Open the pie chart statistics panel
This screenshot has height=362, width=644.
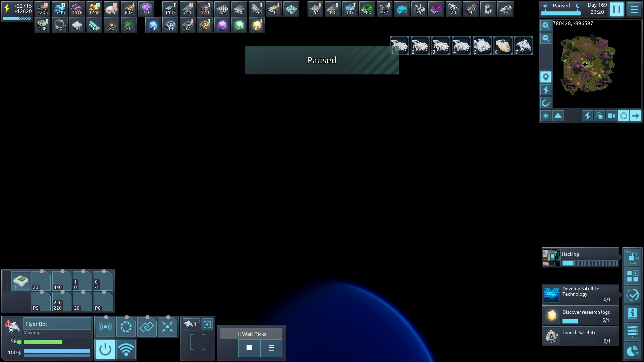pos(632,351)
